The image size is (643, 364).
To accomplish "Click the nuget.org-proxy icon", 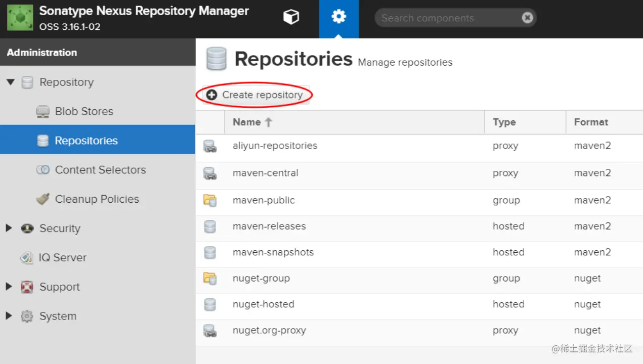I will (209, 331).
